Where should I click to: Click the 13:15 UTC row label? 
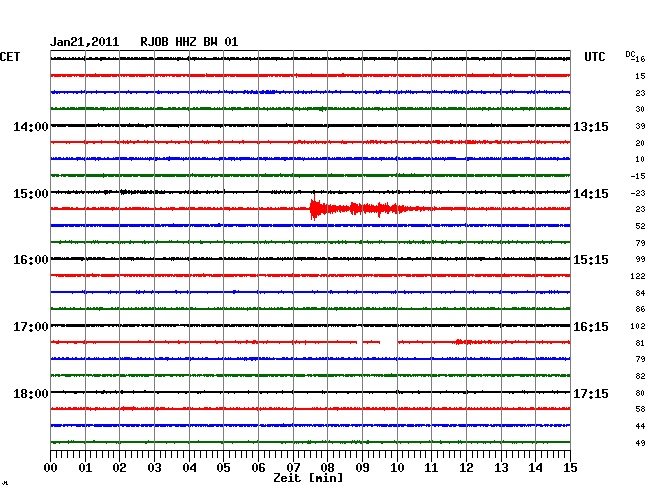(591, 127)
